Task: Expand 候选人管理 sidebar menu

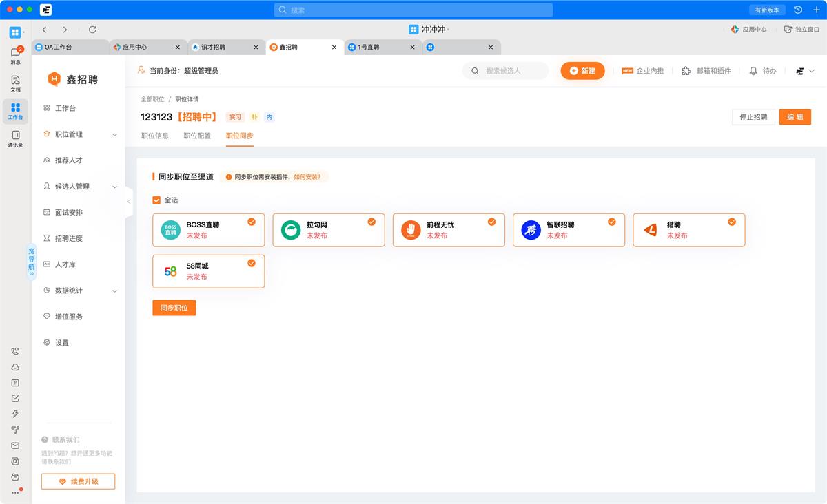Action: (x=79, y=186)
